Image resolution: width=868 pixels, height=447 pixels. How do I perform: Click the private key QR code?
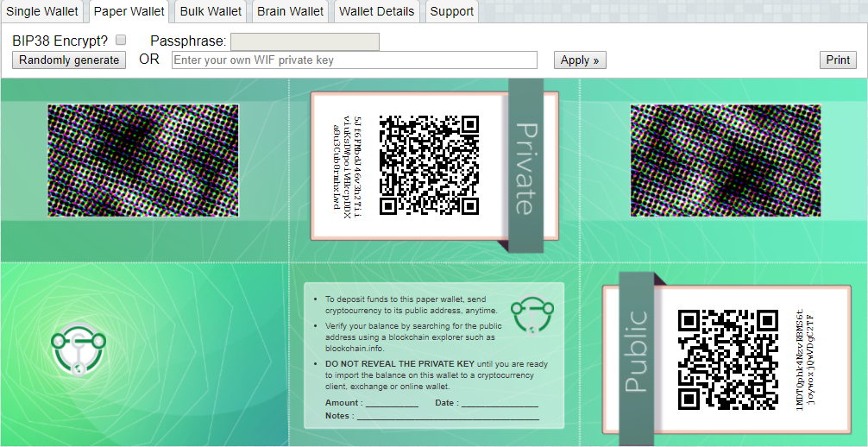point(429,165)
